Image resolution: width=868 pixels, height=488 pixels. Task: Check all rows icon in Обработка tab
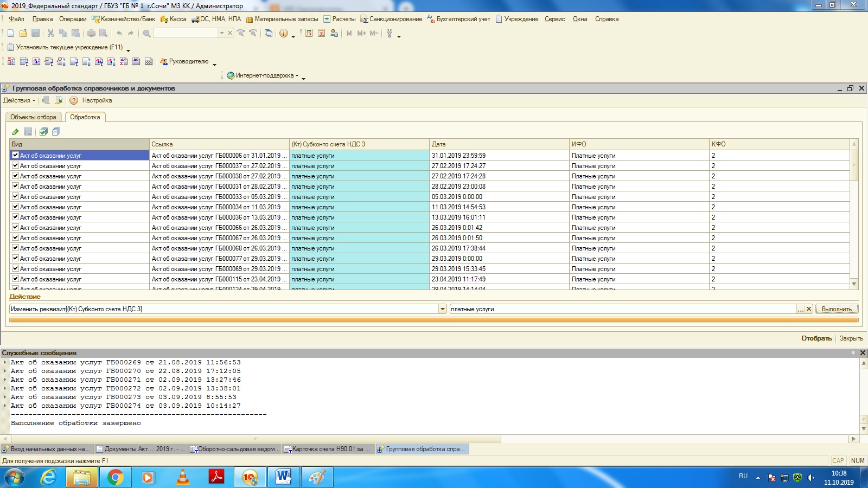click(x=43, y=132)
